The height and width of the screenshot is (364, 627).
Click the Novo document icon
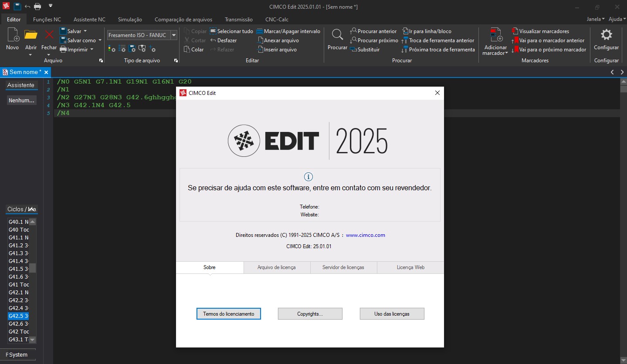(12, 35)
